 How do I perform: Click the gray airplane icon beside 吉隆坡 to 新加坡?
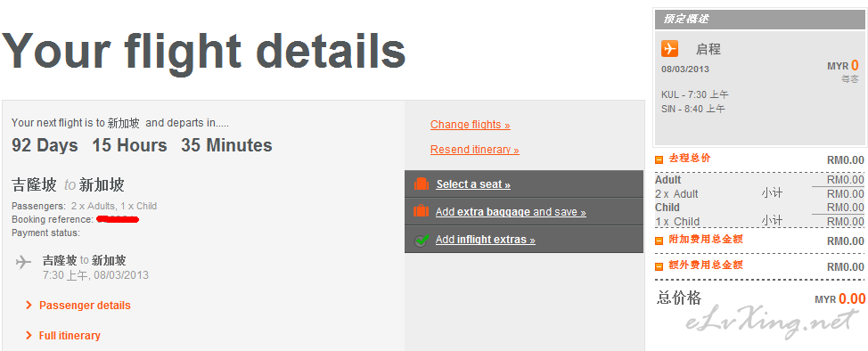(23, 261)
